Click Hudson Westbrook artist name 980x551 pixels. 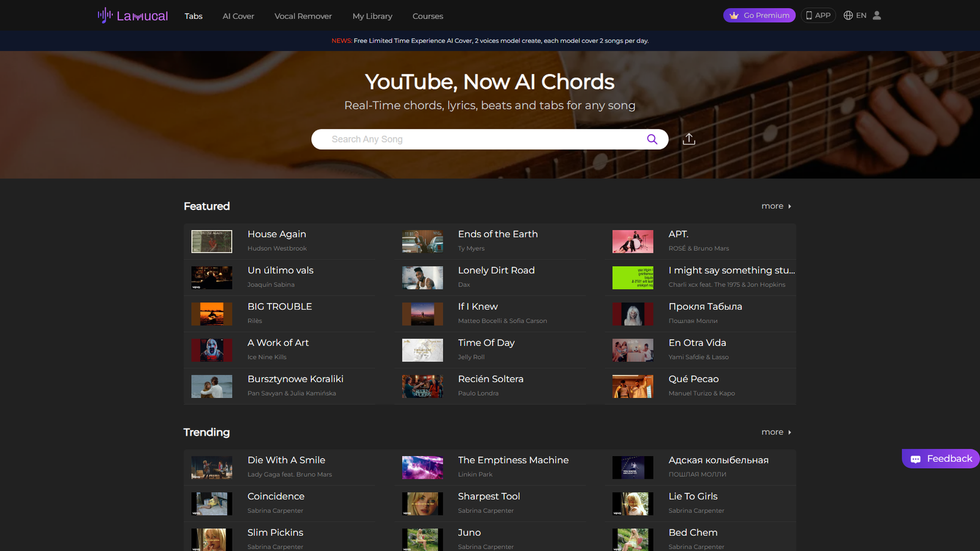277,249
